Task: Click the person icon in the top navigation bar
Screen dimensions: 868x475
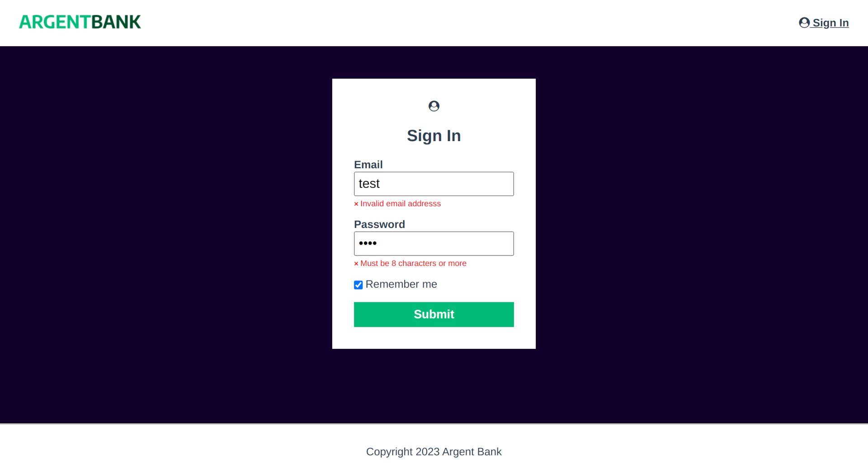Action: click(x=804, y=22)
